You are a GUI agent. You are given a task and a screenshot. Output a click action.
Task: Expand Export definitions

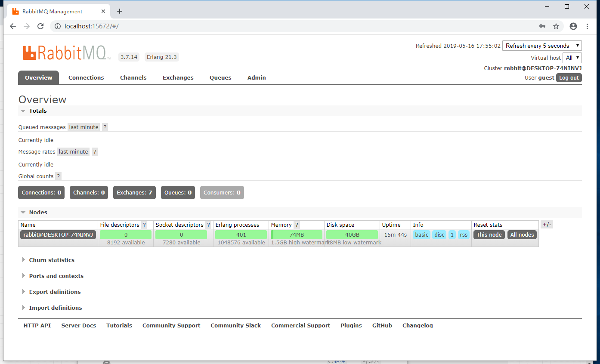(x=55, y=292)
